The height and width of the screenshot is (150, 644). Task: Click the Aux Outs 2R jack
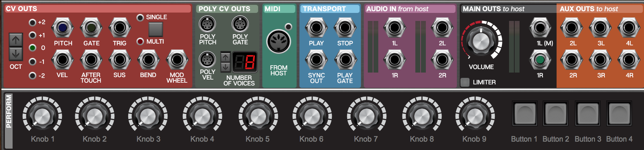[572, 60]
